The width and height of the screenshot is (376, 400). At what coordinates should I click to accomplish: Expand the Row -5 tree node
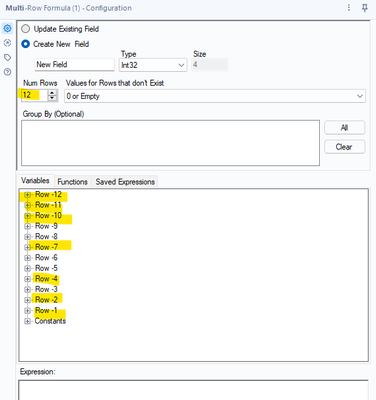point(28,269)
